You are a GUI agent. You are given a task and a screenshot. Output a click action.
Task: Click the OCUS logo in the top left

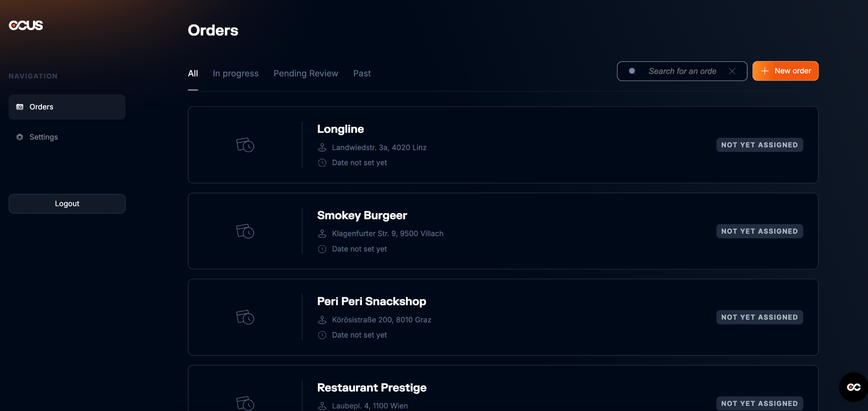(x=25, y=25)
